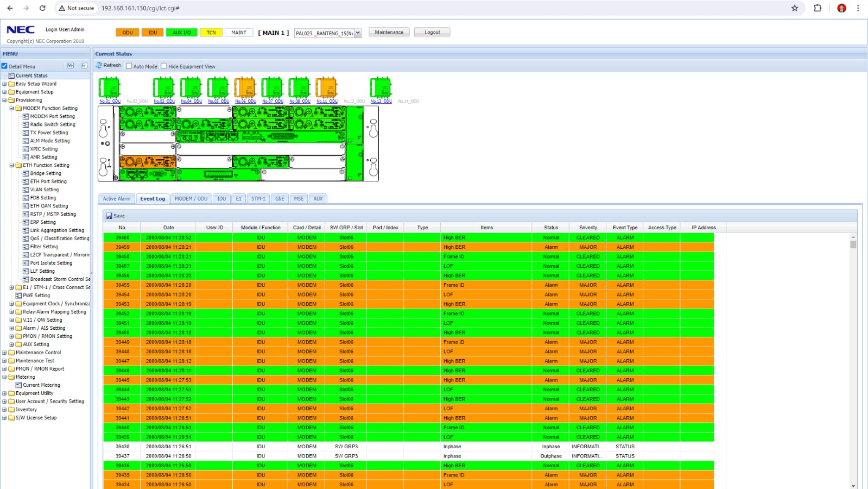Image resolution: width=868 pixels, height=489 pixels.
Task: Uncheck the Detail Menu checkbox
Action: point(4,66)
